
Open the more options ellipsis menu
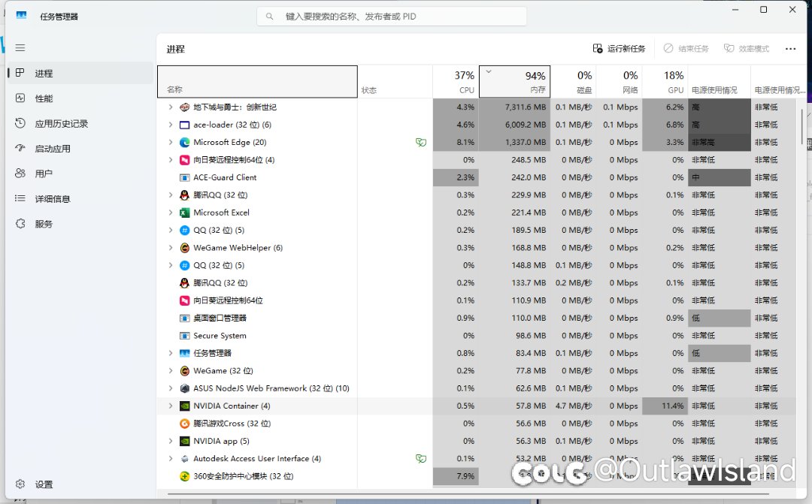coord(790,49)
